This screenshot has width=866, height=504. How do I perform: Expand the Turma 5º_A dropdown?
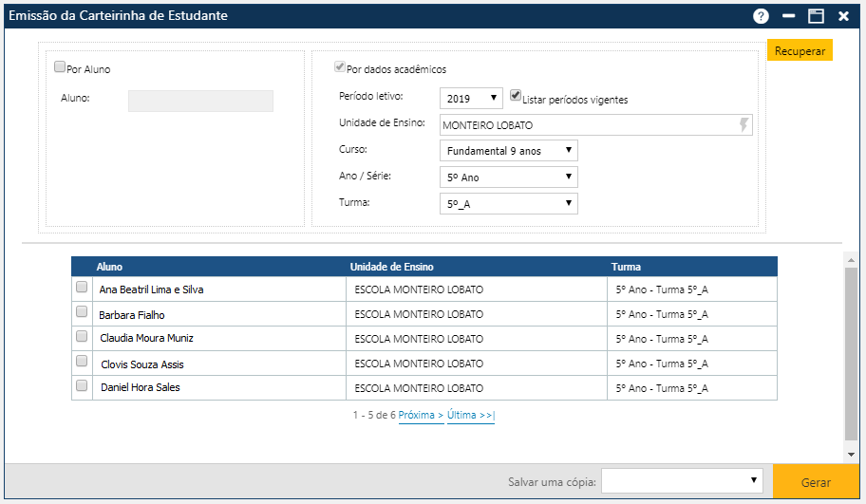[x=508, y=203]
